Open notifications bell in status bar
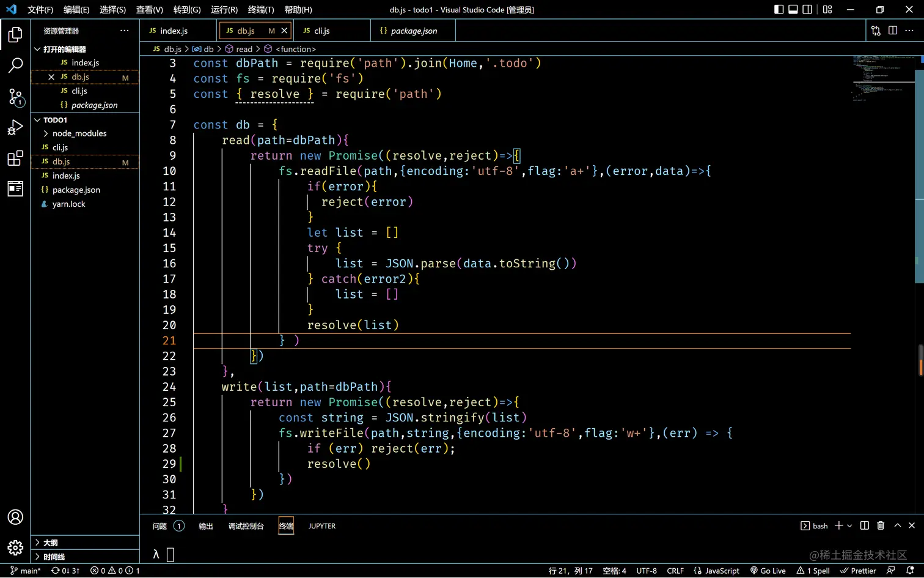The image size is (924, 578). tap(910, 571)
